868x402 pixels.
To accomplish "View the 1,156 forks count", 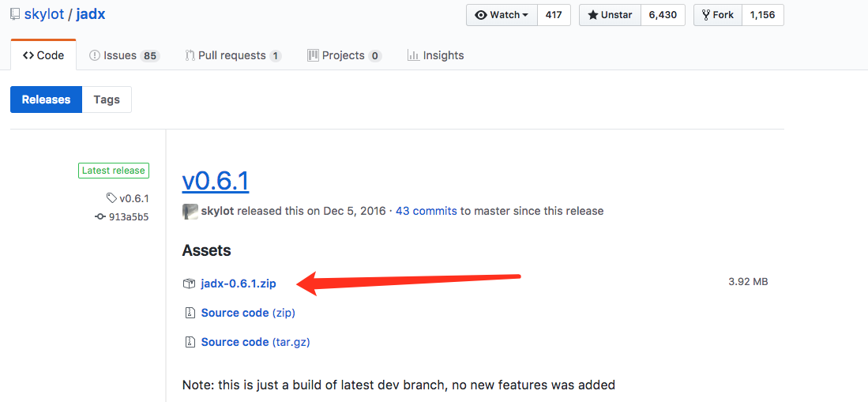I will coord(762,15).
